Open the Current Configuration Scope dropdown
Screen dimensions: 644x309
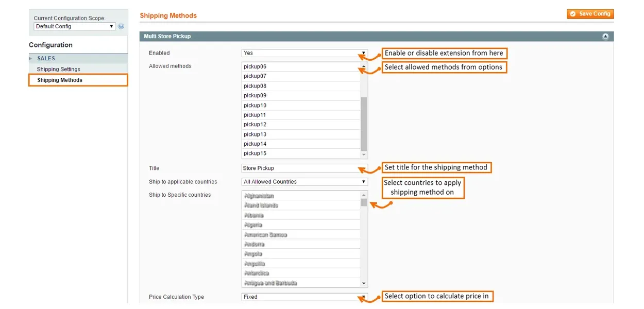click(x=74, y=26)
